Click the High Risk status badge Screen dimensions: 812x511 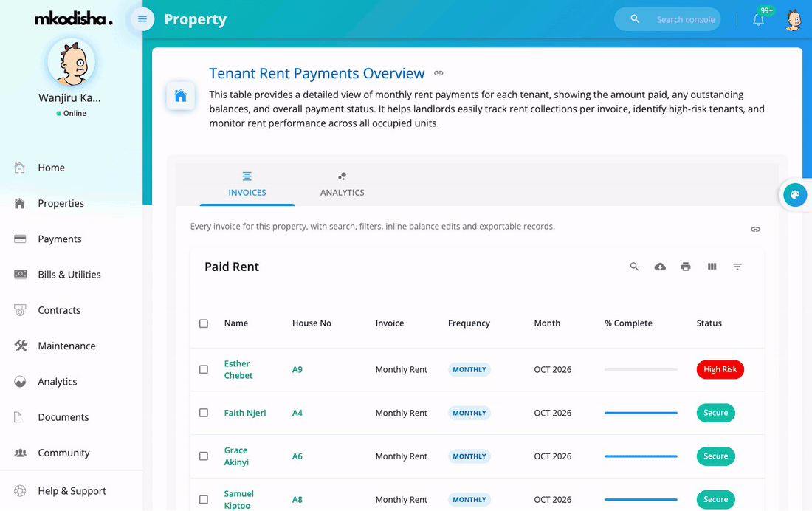(x=720, y=369)
